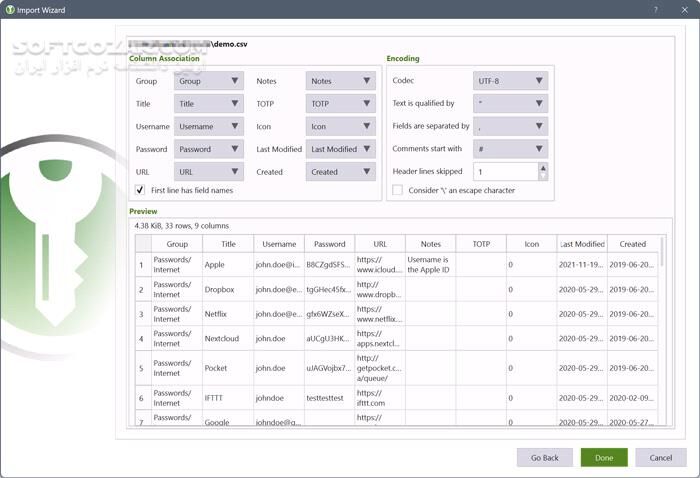This screenshot has width=700, height=478.
Task: Click the Done button
Action: (604, 457)
